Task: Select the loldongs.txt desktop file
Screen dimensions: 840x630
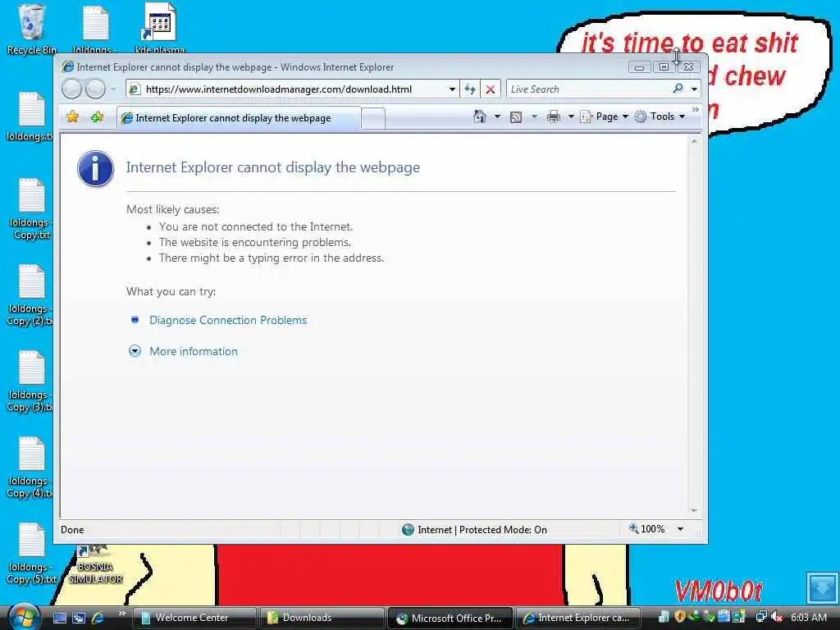Action: click(30, 116)
